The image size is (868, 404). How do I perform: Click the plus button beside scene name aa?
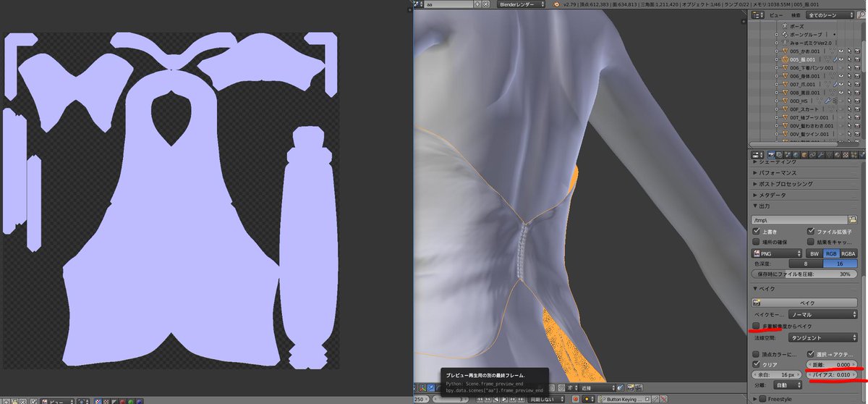(477, 4)
